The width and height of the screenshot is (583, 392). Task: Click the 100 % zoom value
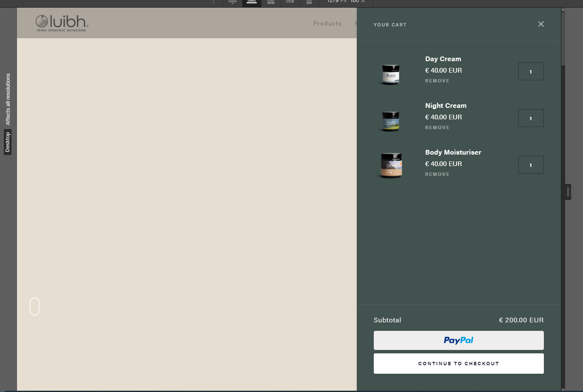358,2
